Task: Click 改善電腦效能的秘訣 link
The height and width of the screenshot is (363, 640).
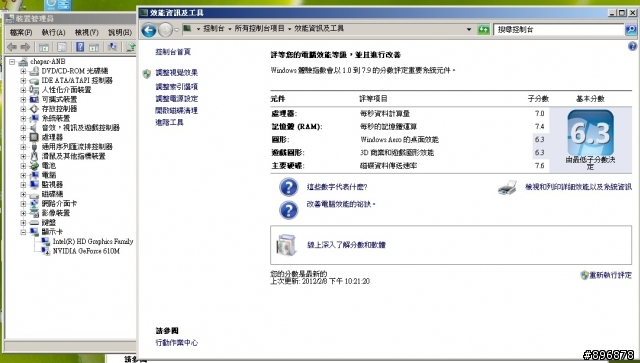Action: [340, 204]
